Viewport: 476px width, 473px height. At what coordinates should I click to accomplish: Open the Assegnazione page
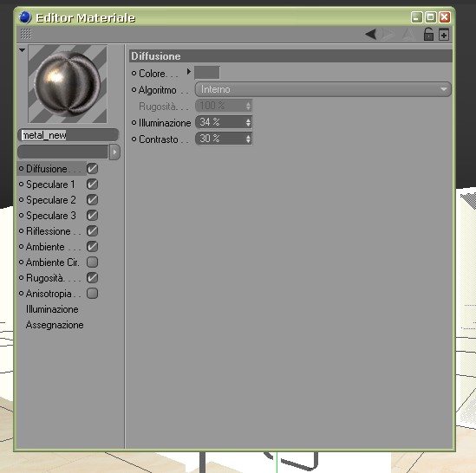(55, 325)
